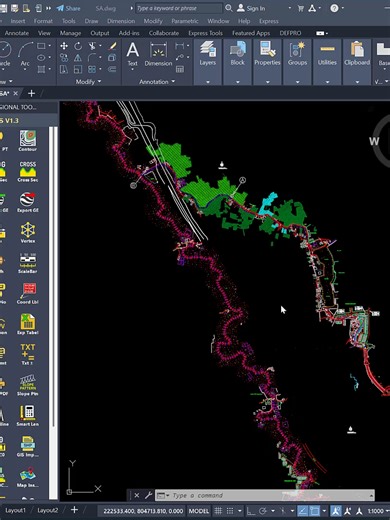Toggle ortho mode in status bar
Screen dimensions: 390x520
tap(250, 511)
